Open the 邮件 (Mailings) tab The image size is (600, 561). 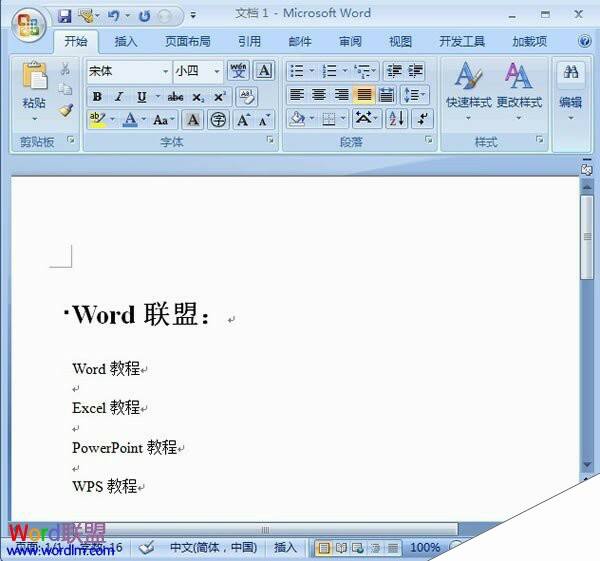pos(300,41)
